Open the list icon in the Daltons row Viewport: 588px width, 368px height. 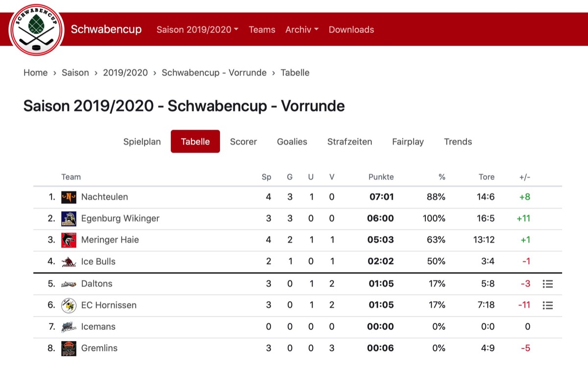point(548,284)
